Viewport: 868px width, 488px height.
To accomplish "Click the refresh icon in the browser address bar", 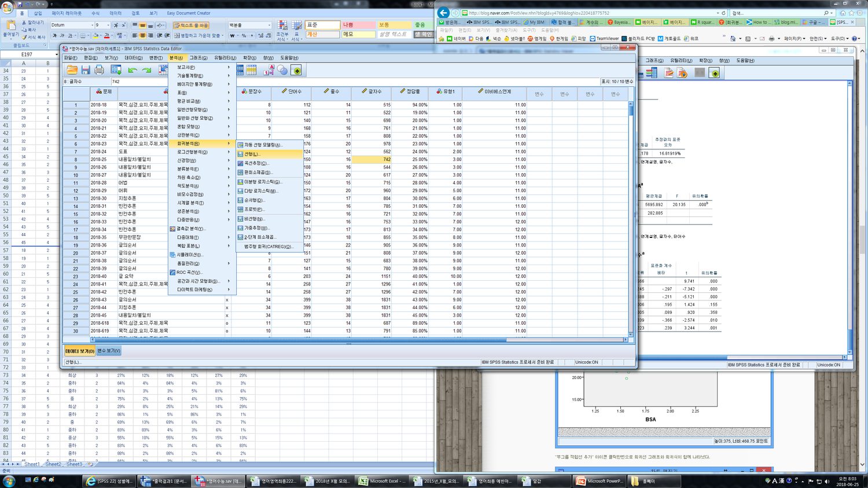I will [723, 13].
